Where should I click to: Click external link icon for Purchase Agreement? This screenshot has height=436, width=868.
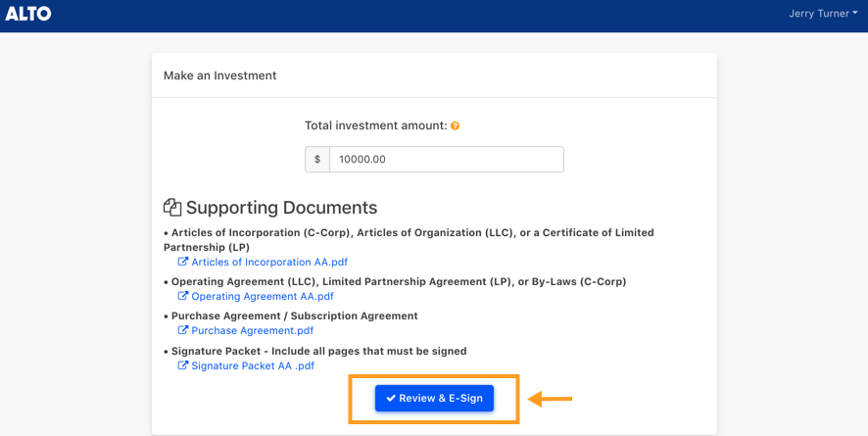pos(182,330)
